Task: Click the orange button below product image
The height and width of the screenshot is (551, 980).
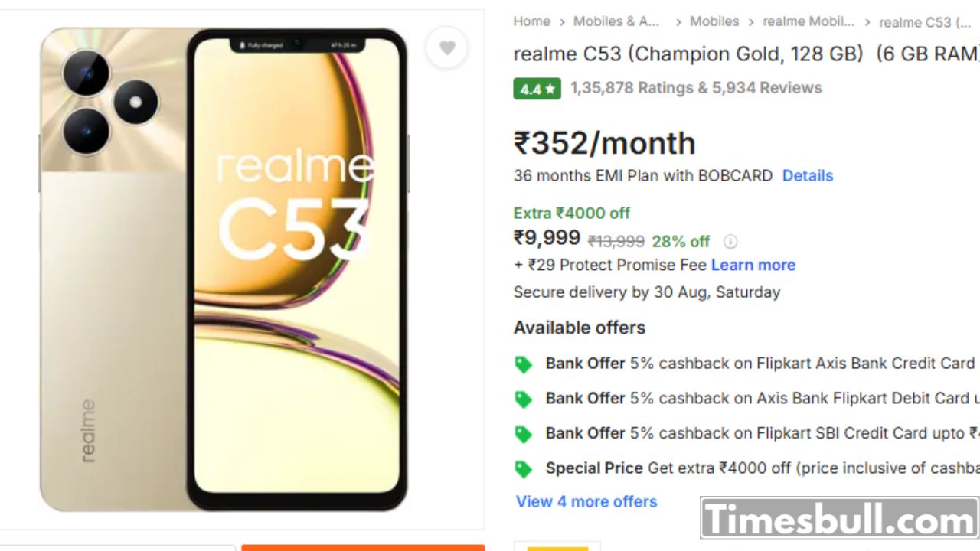Action: click(x=363, y=546)
